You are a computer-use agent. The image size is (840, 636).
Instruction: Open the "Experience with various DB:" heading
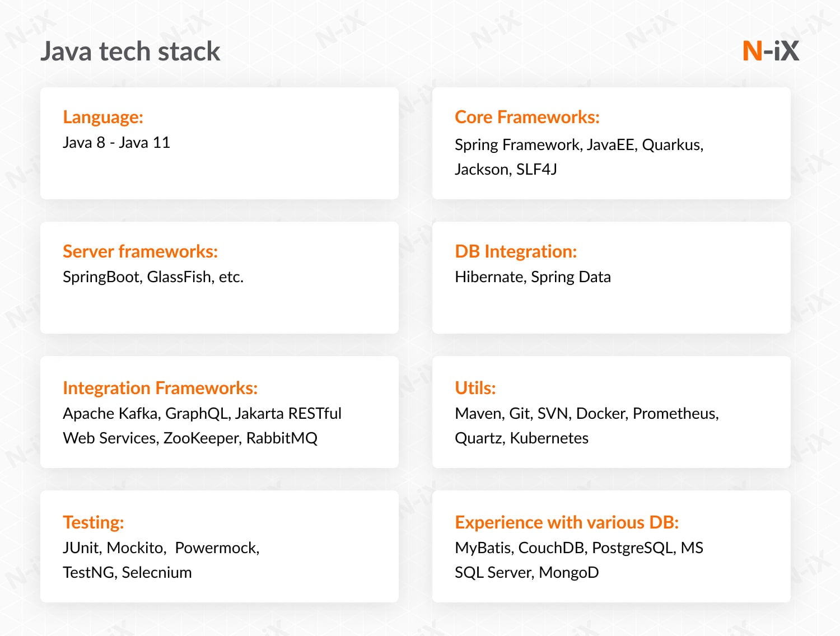[x=567, y=522]
